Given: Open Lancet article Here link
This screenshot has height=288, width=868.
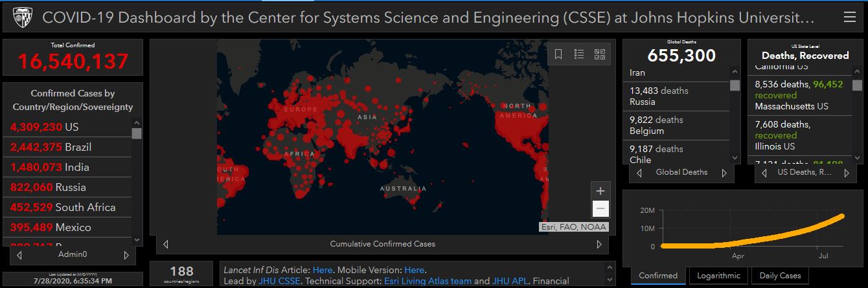Looking at the screenshot, I should click(x=322, y=270).
